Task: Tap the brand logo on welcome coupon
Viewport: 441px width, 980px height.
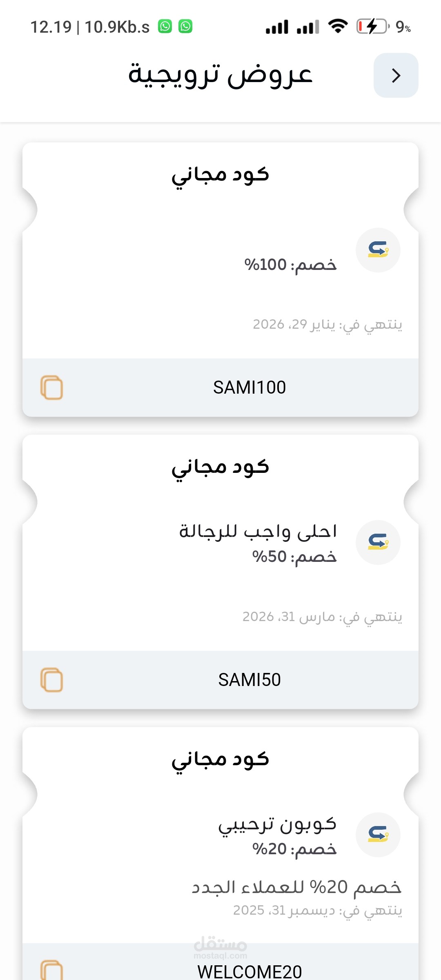Action: coord(378,835)
